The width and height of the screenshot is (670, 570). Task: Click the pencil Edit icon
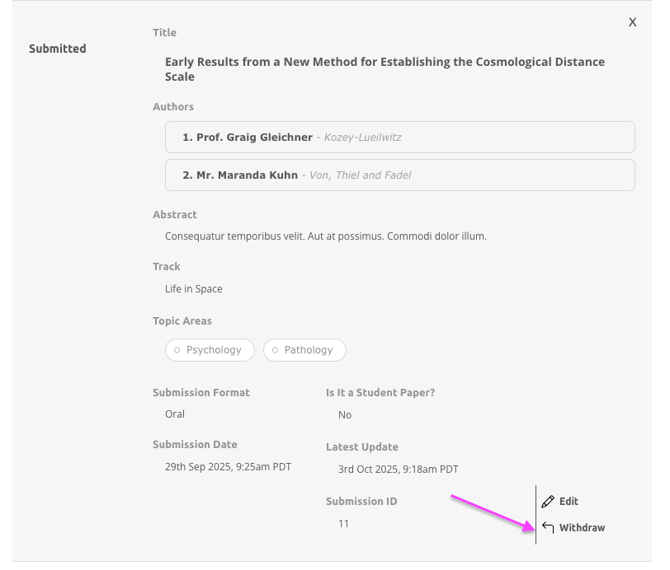point(548,502)
